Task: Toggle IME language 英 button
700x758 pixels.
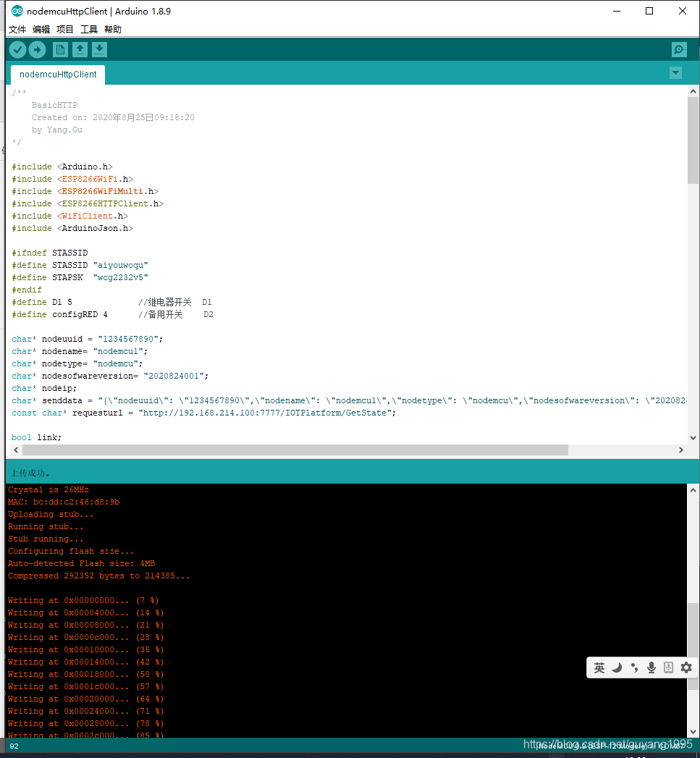Action: tap(599, 668)
